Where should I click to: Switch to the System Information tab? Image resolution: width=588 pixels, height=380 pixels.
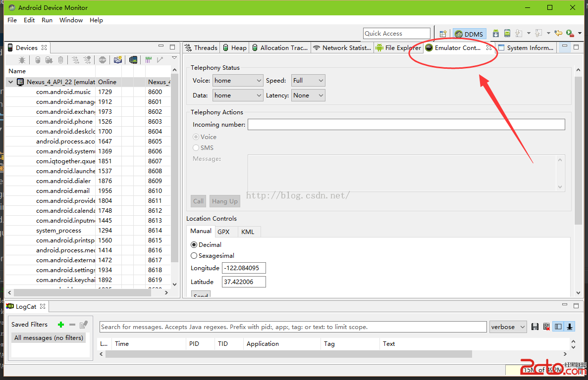[x=526, y=48]
